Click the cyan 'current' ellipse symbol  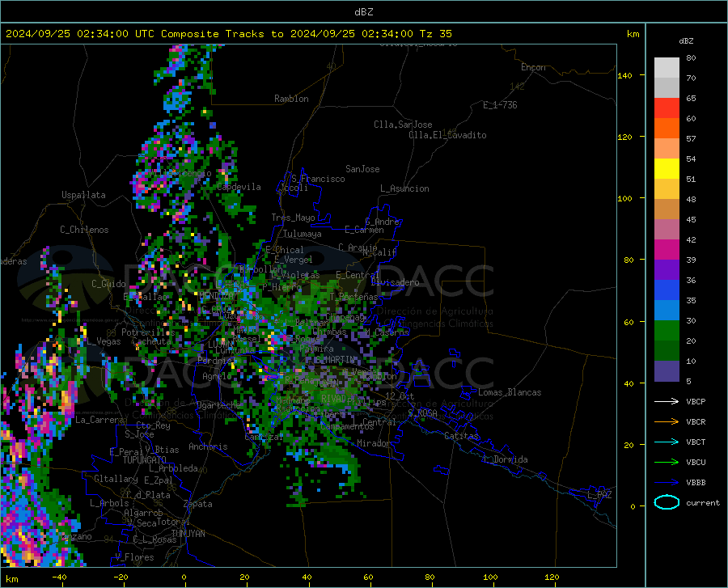(667, 502)
